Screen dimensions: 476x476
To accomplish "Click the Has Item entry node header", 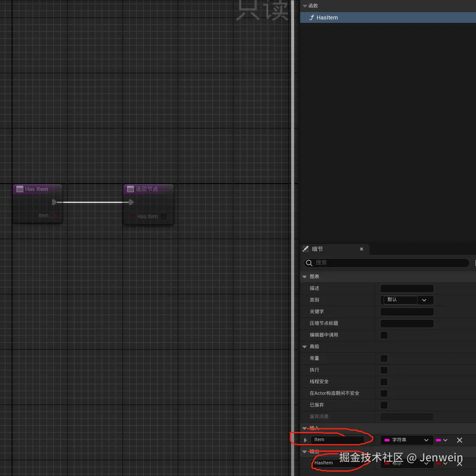I will point(38,189).
